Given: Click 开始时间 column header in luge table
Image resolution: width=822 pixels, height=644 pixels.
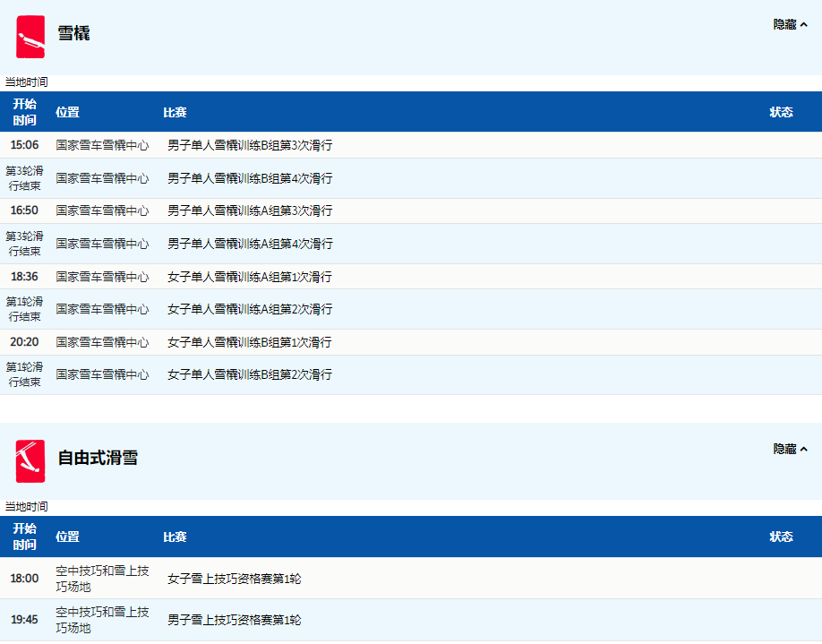Looking at the screenshot, I should pyautogui.click(x=25, y=112).
